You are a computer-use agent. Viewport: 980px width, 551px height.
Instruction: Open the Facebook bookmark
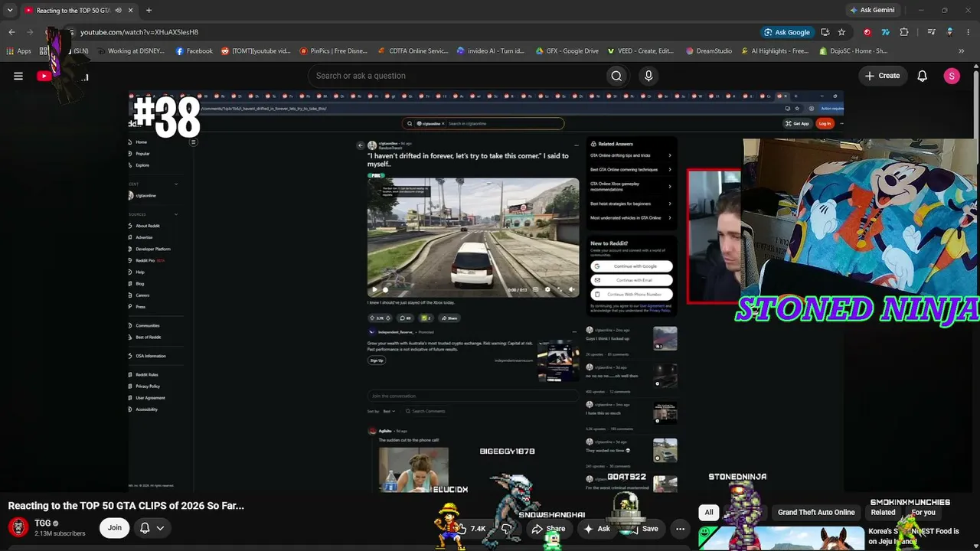[x=194, y=51]
